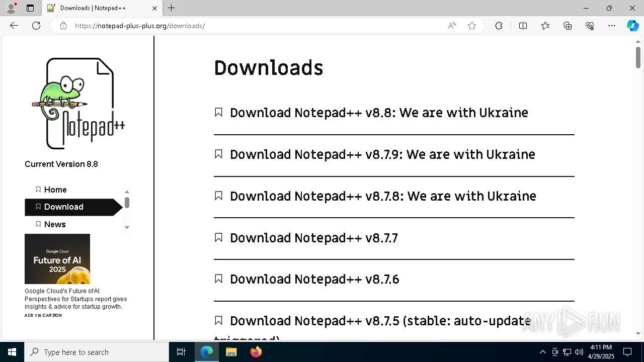
Task: Show hidden system tray icons
Action: click(x=542, y=352)
